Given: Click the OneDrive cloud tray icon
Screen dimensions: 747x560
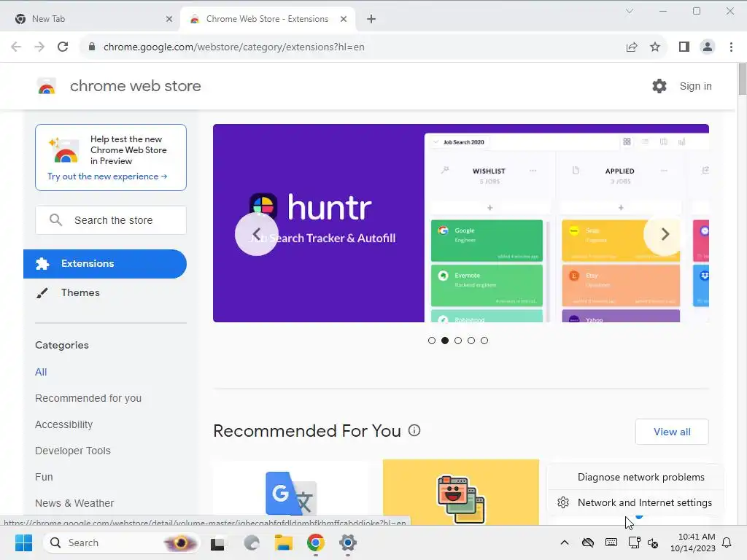Looking at the screenshot, I should (588, 542).
